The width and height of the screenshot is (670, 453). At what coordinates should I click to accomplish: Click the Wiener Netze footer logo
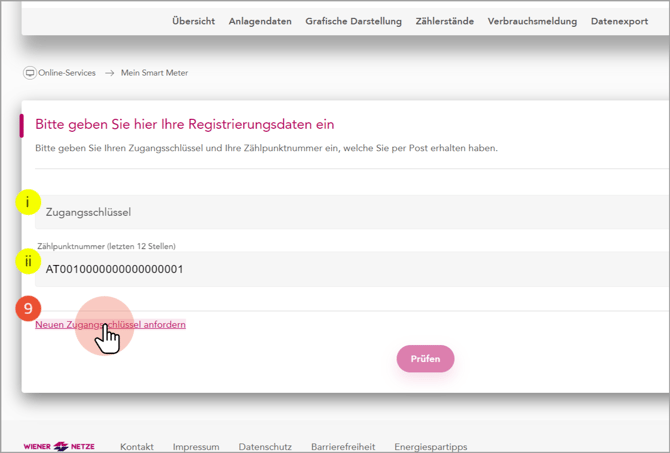coord(59,446)
